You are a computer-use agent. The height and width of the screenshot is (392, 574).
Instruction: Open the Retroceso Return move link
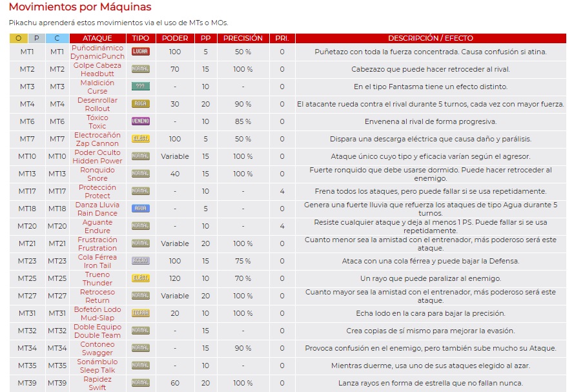(97, 296)
